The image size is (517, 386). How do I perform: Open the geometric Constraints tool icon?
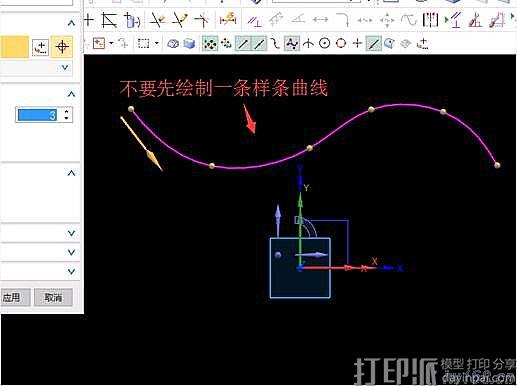tap(254, 21)
